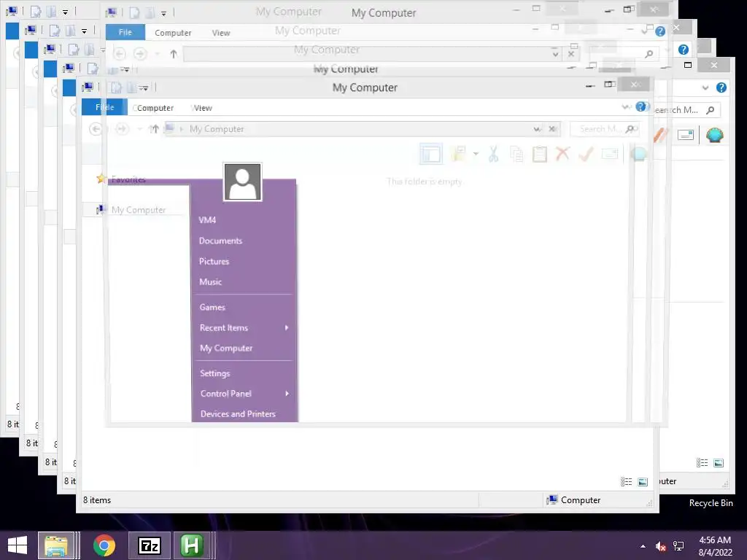Toggle details view in right background window

702,463
